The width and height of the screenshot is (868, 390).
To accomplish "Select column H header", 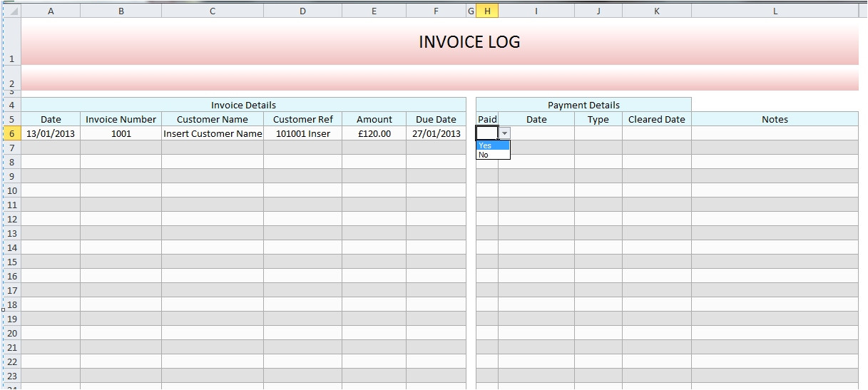I will (487, 11).
